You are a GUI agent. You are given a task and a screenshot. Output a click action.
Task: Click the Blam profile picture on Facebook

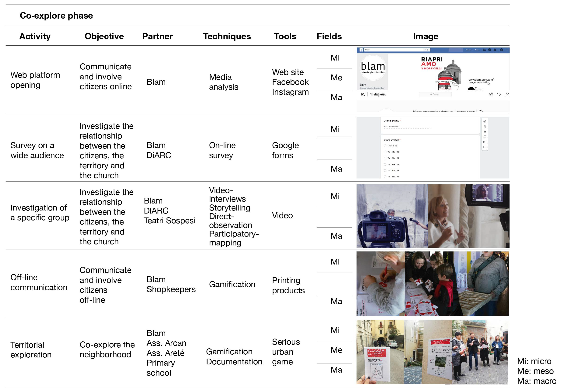pyautogui.click(x=373, y=68)
